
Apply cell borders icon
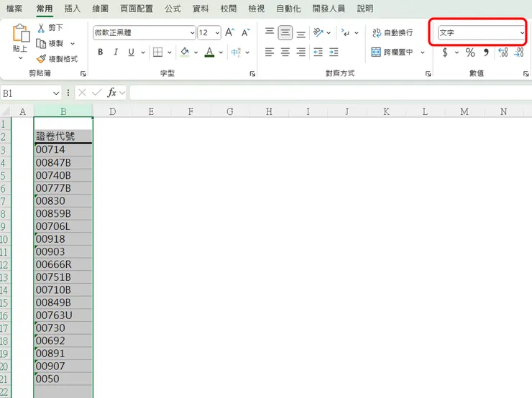pyautogui.click(x=157, y=52)
